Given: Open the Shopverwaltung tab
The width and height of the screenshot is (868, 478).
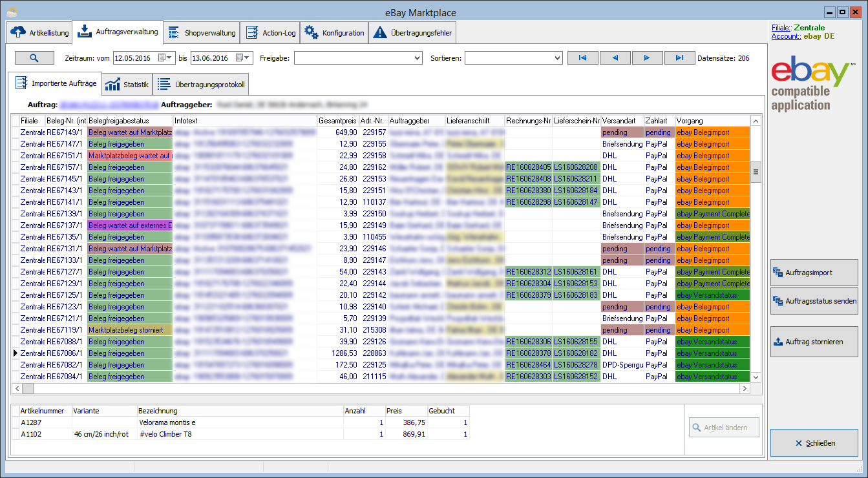Looking at the screenshot, I should [x=201, y=33].
